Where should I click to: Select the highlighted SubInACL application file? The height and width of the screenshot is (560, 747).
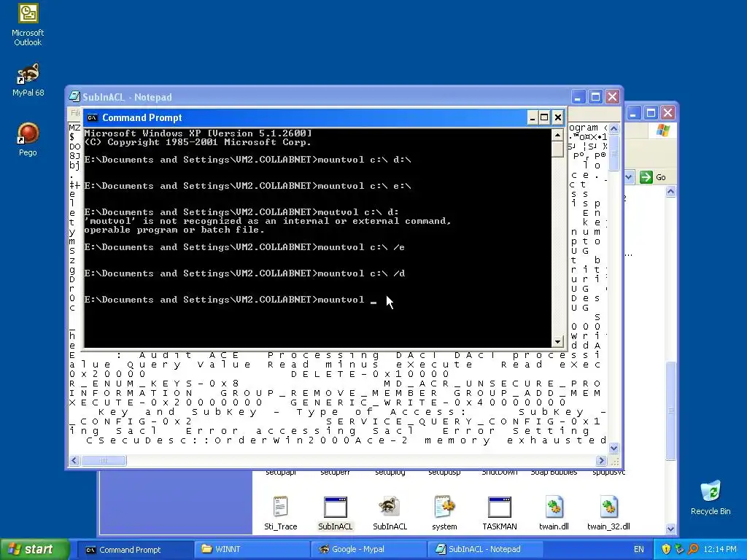335,513
